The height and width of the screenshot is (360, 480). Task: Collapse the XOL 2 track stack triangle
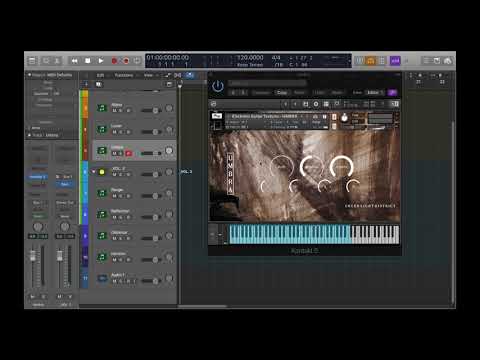(94, 172)
